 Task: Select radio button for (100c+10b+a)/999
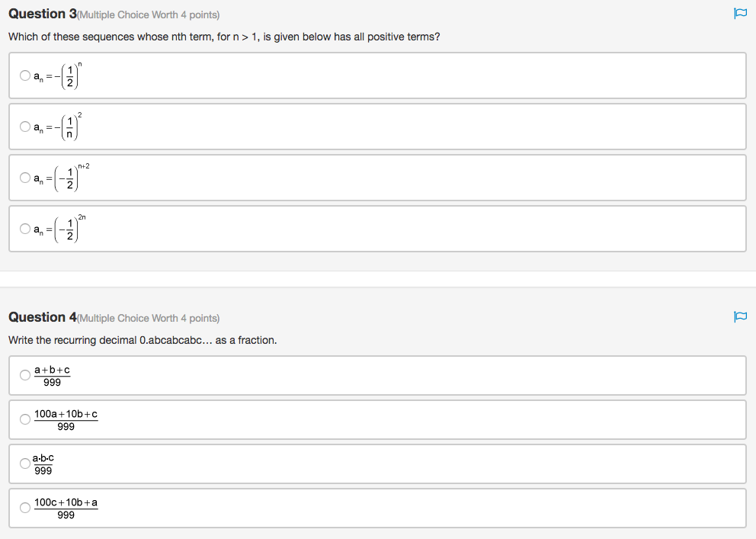[x=25, y=508]
